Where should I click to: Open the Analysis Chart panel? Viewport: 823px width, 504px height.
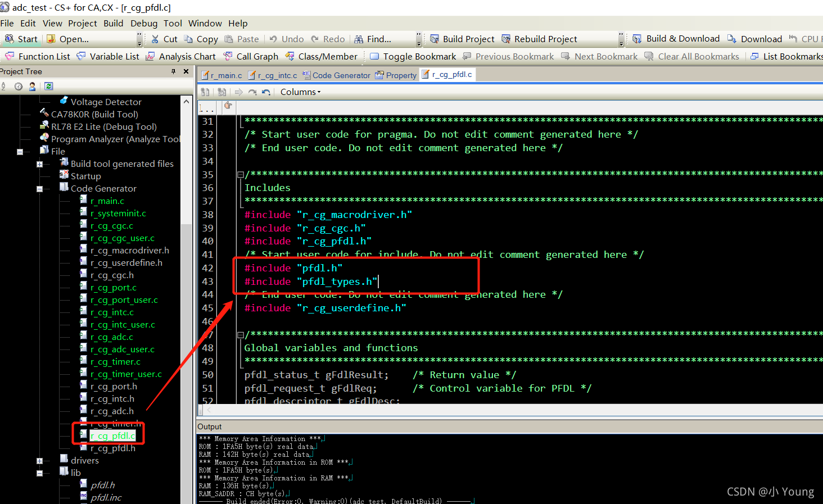pyautogui.click(x=180, y=56)
